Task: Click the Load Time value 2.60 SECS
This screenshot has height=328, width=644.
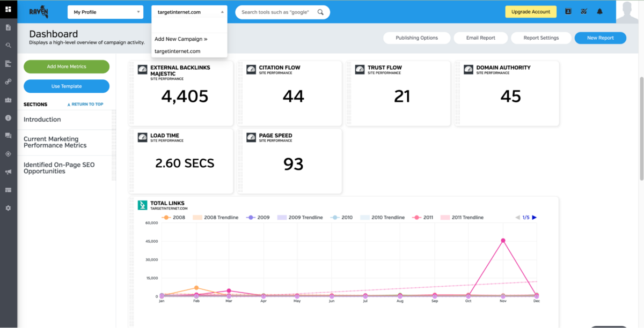Action: click(x=185, y=164)
